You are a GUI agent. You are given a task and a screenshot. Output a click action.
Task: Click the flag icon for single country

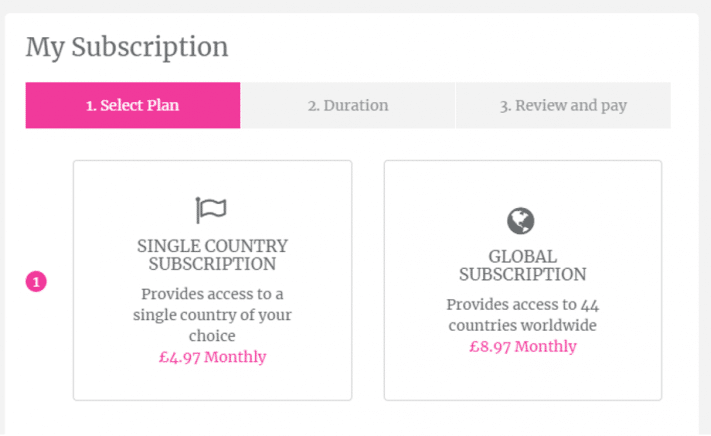(x=211, y=210)
